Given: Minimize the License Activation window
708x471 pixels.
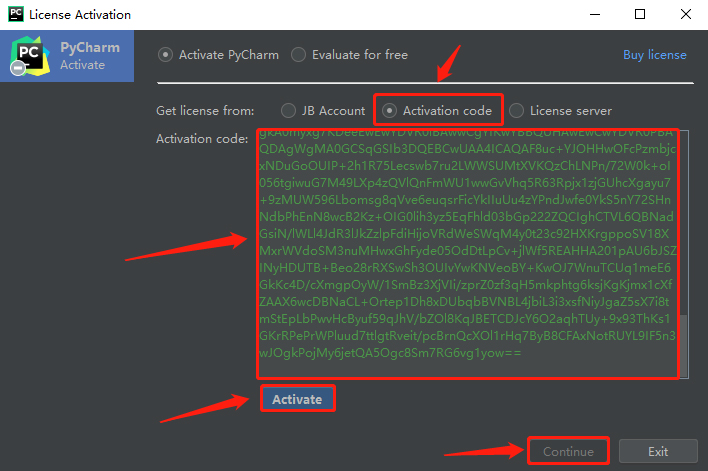Looking at the screenshot, I should 595,14.
